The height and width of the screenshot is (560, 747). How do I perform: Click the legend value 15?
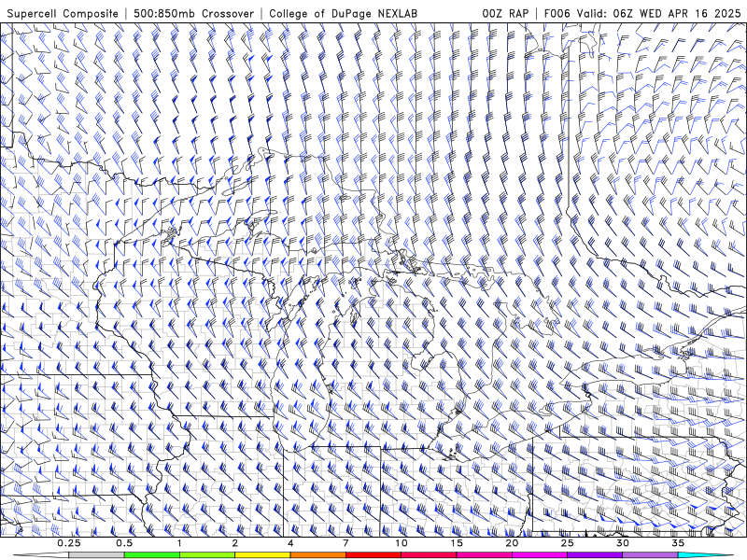[457, 543]
